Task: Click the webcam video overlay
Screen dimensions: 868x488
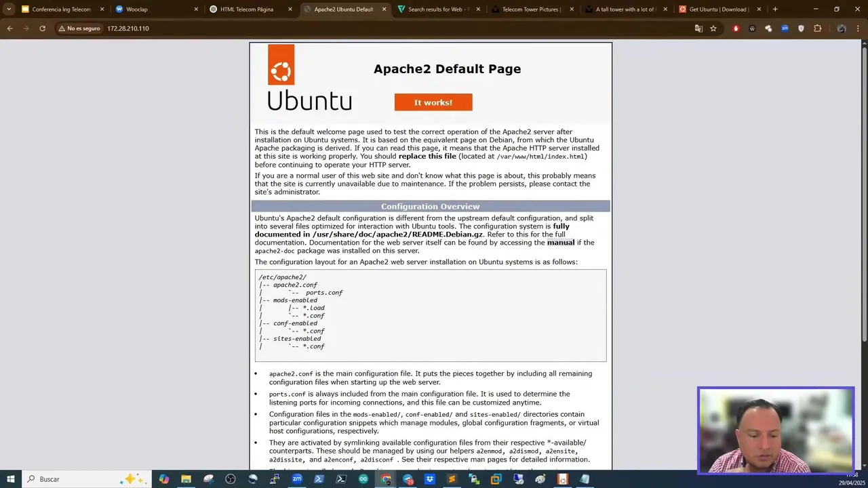Action: (x=776, y=430)
